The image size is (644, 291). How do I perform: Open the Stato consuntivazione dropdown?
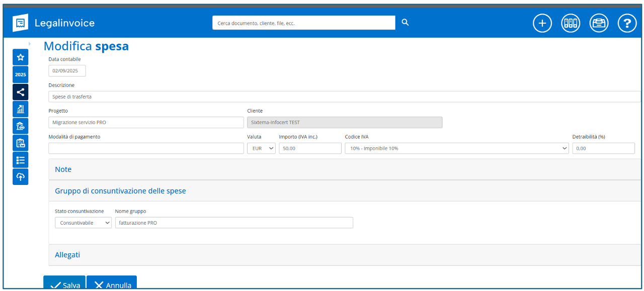83,223
